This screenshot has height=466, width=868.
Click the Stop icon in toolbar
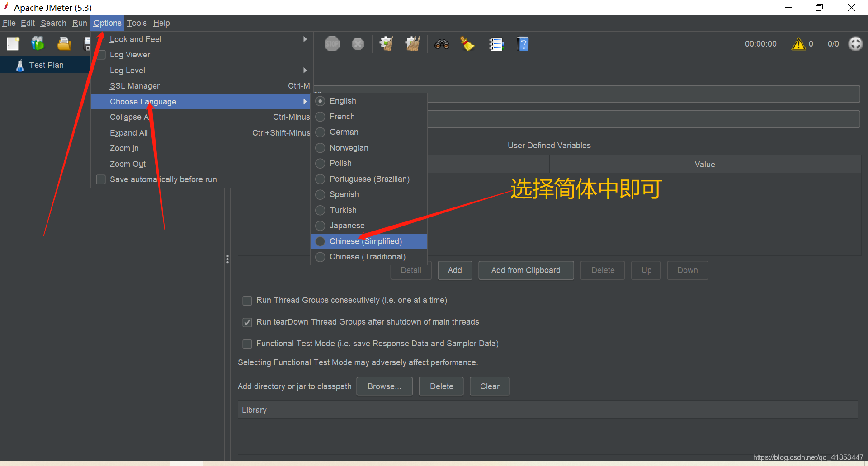click(332, 44)
